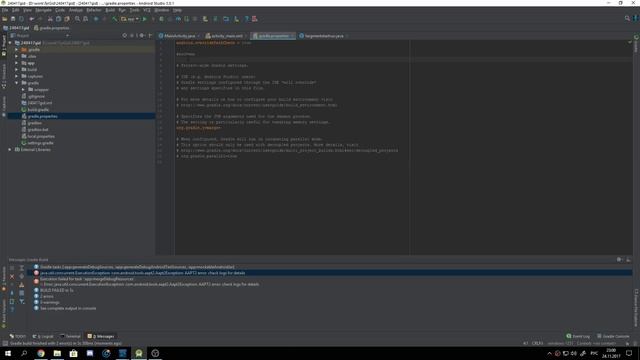
Task: Switch to the MainActivity.java tab
Action: pos(179,36)
